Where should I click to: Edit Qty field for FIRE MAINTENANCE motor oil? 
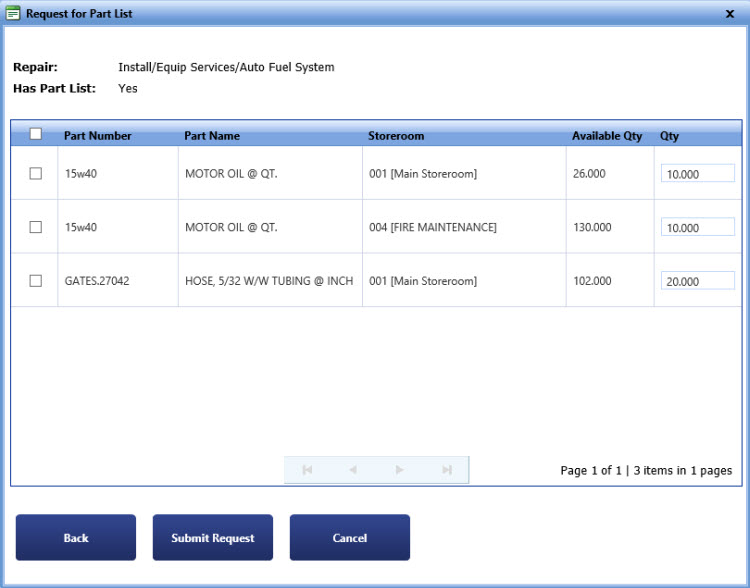point(698,228)
